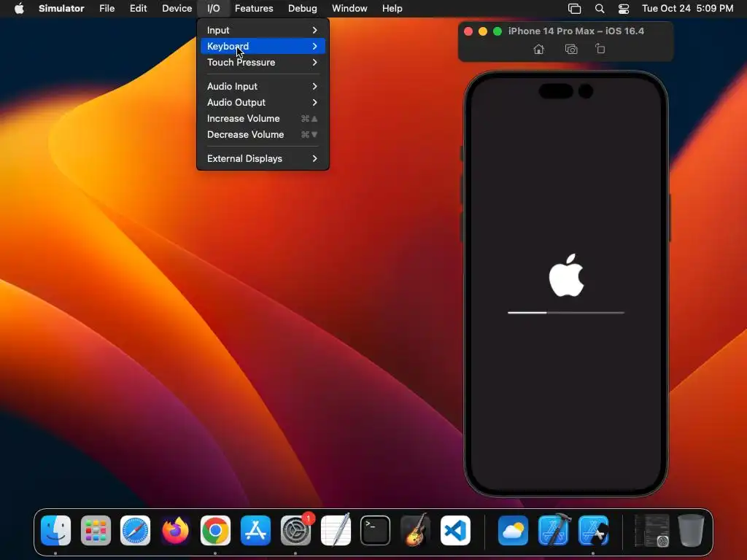The height and width of the screenshot is (560, 747).
Task: Open the File menu
Action: [x=107, y=9]
